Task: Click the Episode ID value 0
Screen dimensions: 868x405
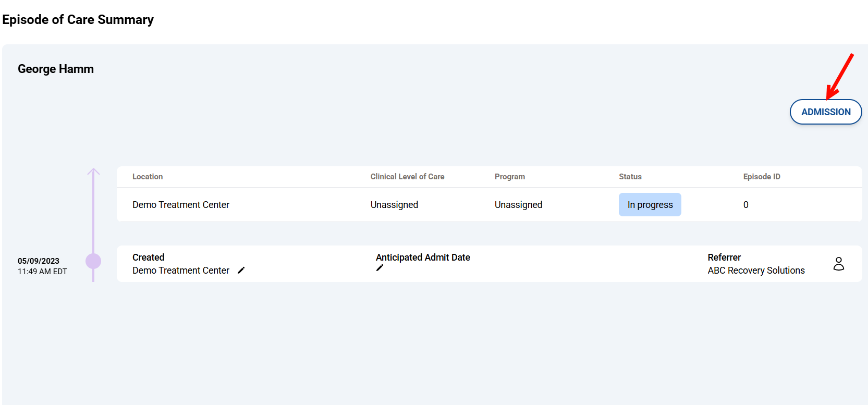Action: coord(745,205)
